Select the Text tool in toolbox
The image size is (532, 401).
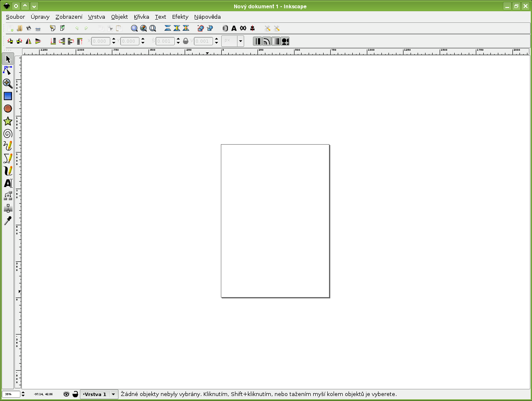(7, 183)
